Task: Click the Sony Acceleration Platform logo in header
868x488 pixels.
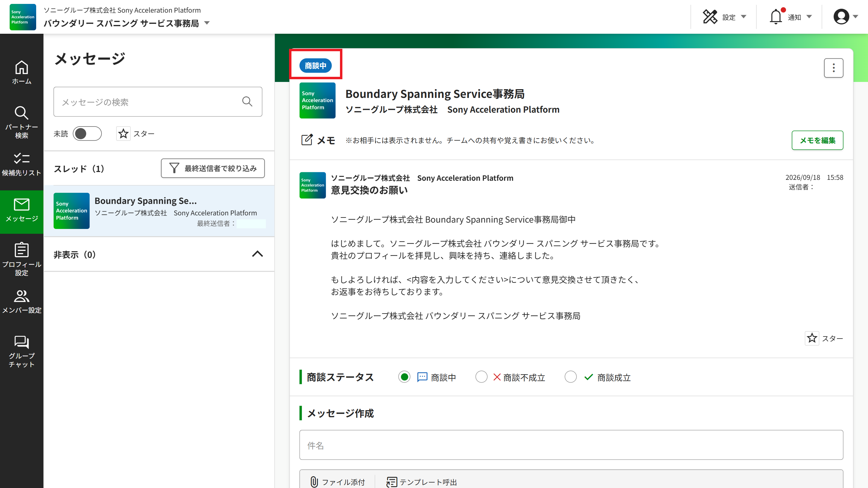Action: (x=23, y=17)
